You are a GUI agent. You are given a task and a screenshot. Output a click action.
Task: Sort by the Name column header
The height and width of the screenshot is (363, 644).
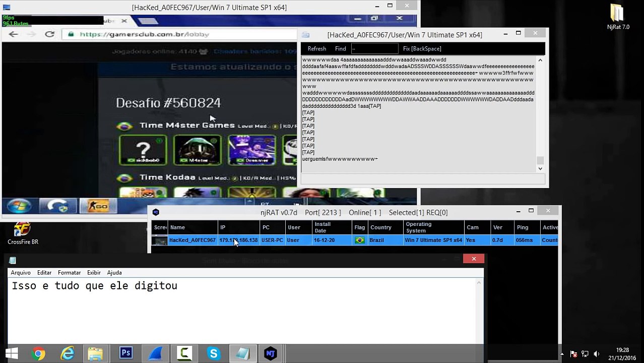pyautogui.click(x=192, y=227)
